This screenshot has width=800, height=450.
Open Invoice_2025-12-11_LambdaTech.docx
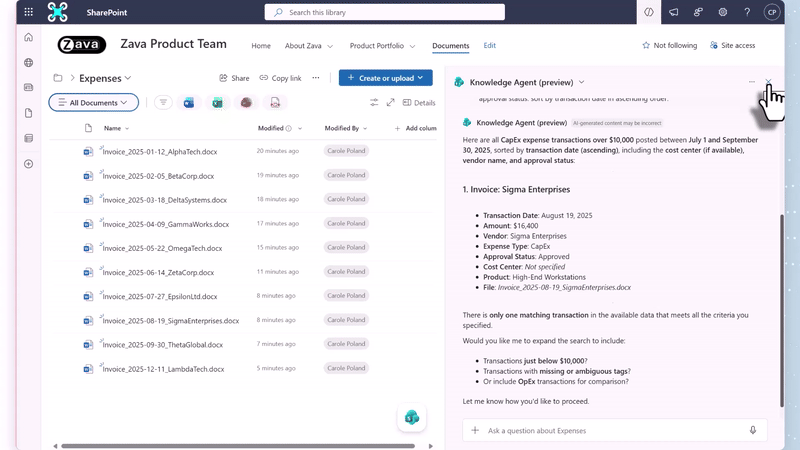click(163, 369)
